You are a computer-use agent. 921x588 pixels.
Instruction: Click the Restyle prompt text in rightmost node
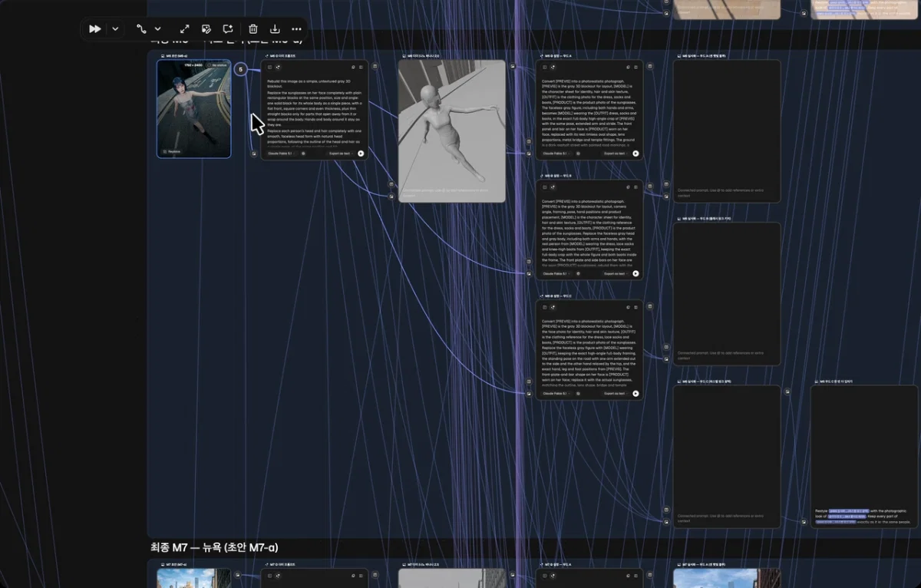[864, 516]
